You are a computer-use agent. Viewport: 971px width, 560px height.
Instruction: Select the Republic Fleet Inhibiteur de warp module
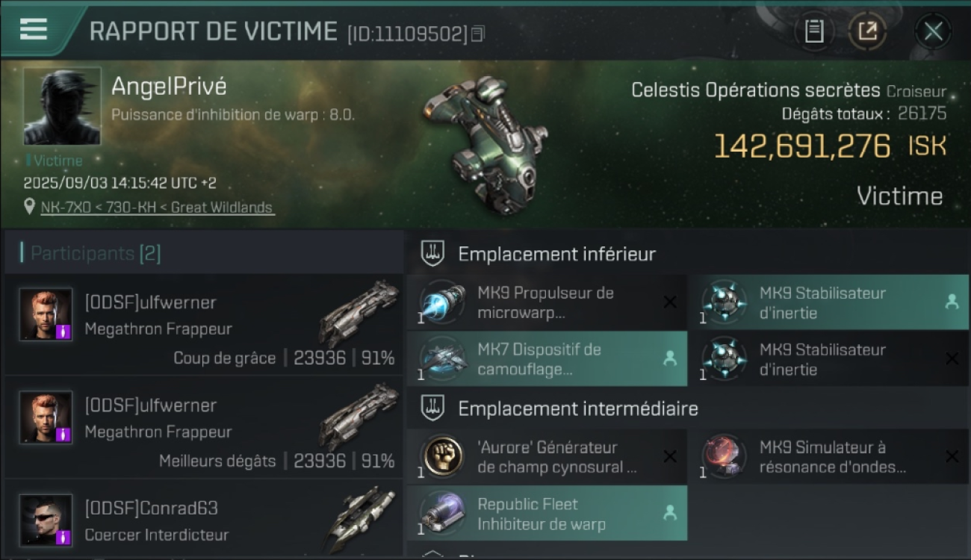pos(547,513)
